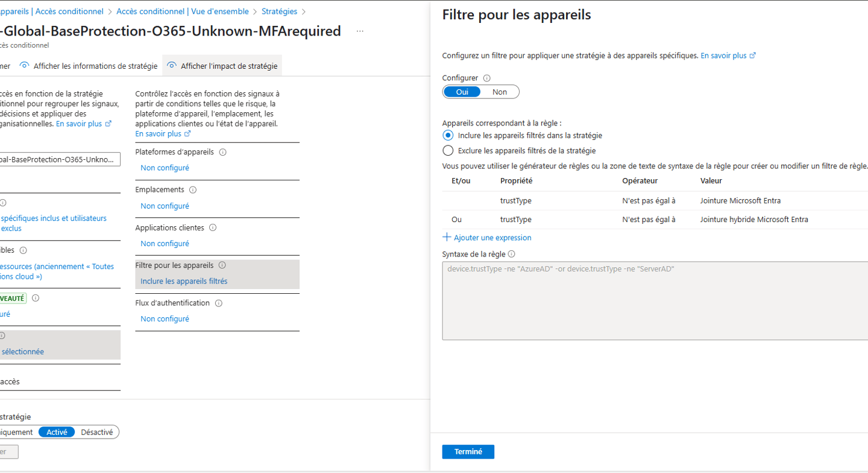Viewport: 868px width, 473px height.
Task: Open Non configuré under Flux d'authentification
Action: coord(165,319)
